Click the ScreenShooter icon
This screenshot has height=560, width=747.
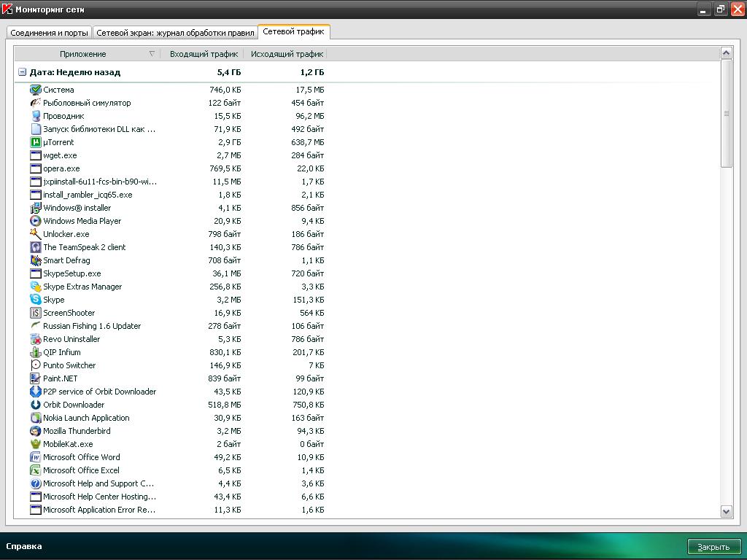point(35,313)
